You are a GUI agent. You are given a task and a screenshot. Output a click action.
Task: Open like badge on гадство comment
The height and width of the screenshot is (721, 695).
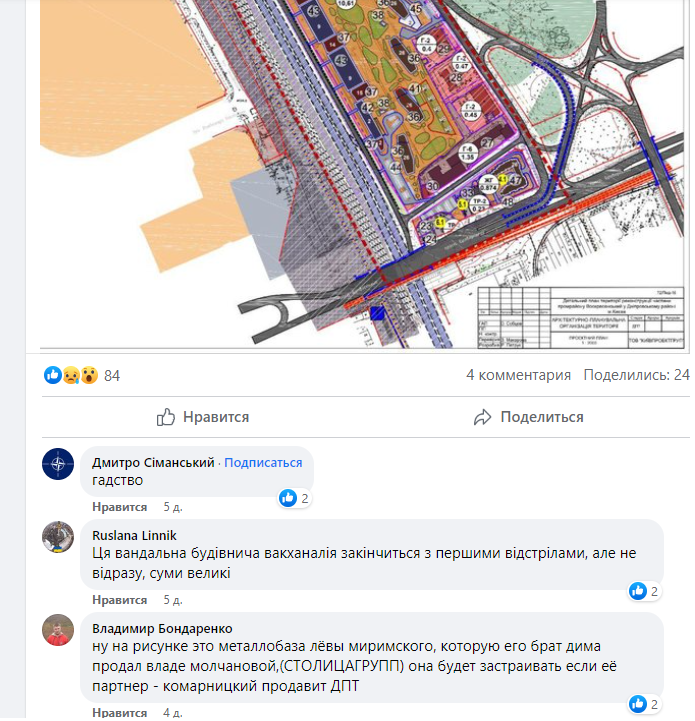[x=294, y=499]
